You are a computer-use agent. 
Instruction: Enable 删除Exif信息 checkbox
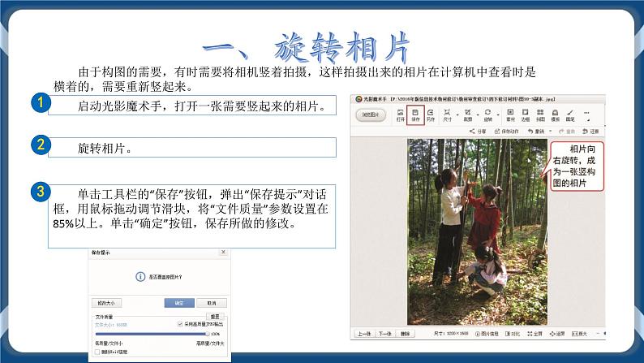[x=97, y=352]
